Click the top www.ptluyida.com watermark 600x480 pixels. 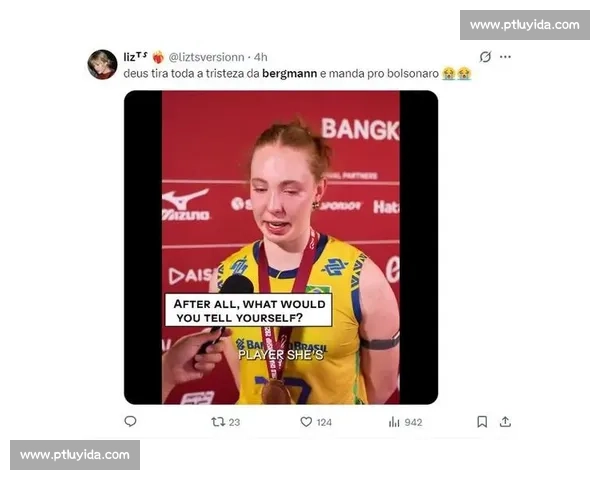[525, 25]
